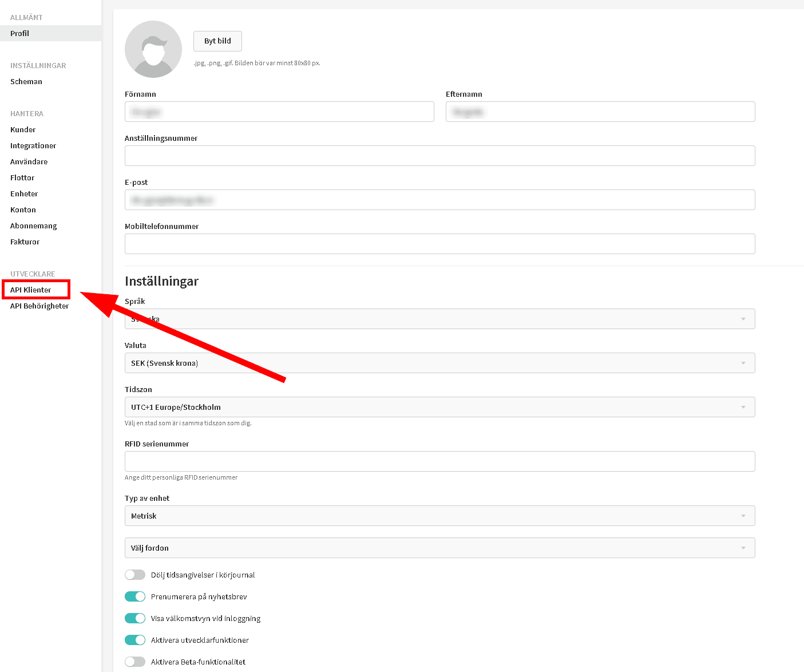Navigate to the Scheman section
The image size is (804, 672).
coord(26,81)
